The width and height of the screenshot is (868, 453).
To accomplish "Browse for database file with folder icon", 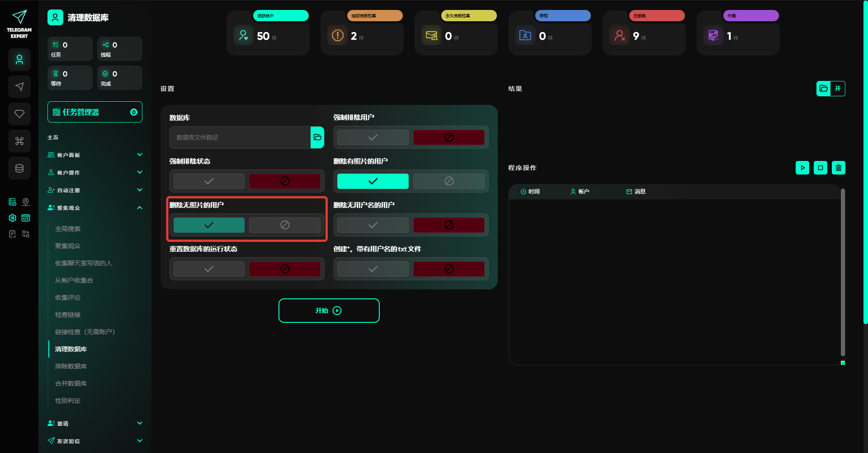I will 317,137.
